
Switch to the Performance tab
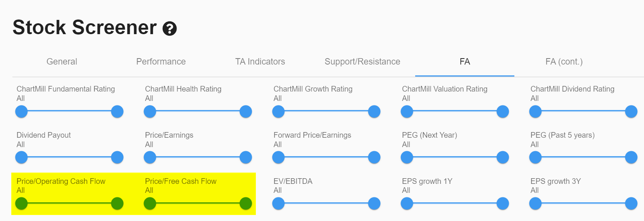click(161, 62)
